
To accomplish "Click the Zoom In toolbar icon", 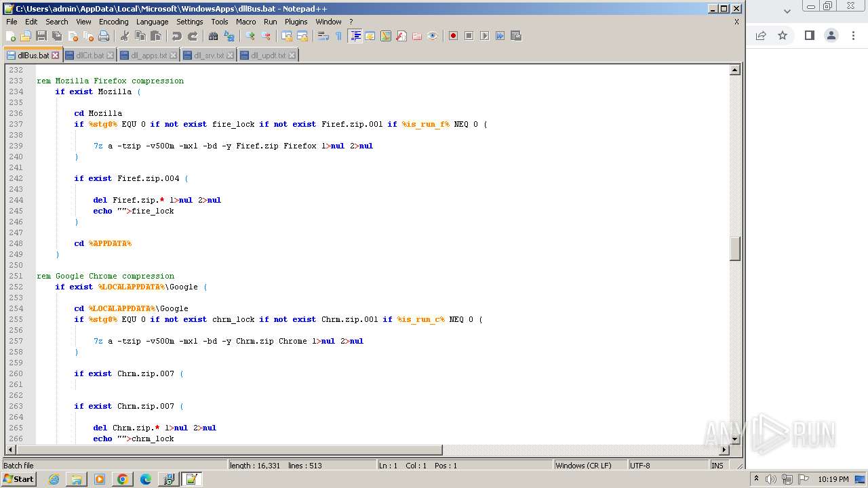I will click(x=250, y=36).
